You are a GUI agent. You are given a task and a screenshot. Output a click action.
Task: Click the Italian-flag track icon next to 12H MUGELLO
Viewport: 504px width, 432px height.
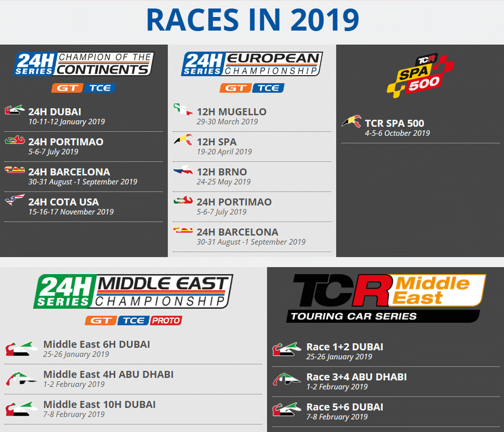183,110
